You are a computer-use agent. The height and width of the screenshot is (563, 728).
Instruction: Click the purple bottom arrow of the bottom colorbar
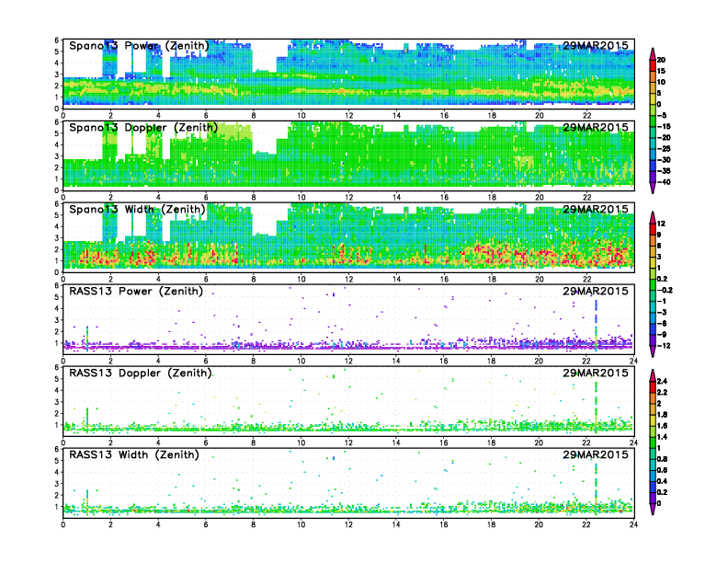(653, 509)
